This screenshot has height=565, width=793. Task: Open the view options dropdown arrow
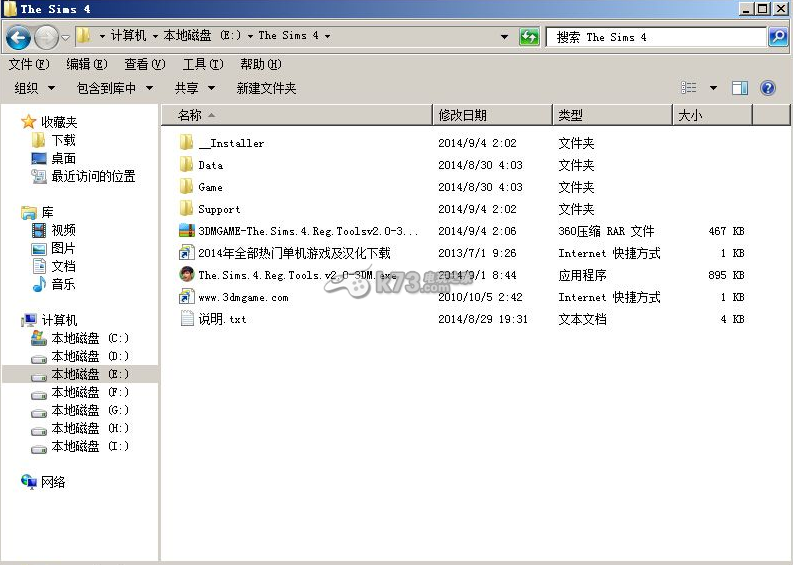pos(713,88)
